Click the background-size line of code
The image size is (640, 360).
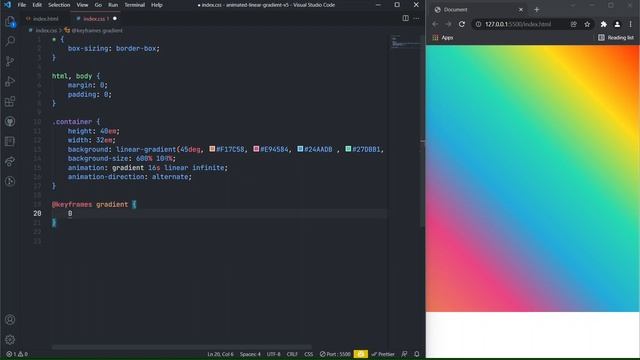[122, 158]
